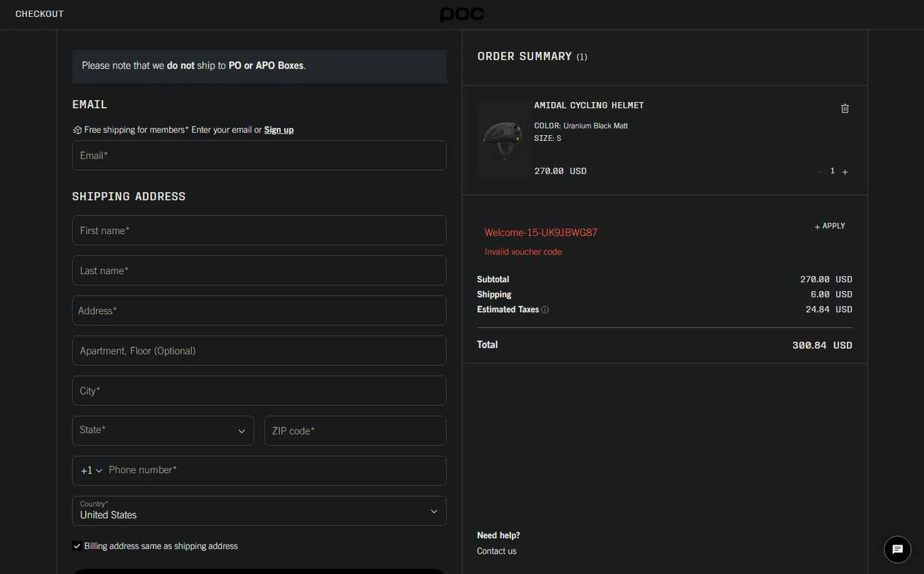This screenshot has width=924, height=574.
Task: Click the 6.00 USD shipping value
Action: (831, 294)
